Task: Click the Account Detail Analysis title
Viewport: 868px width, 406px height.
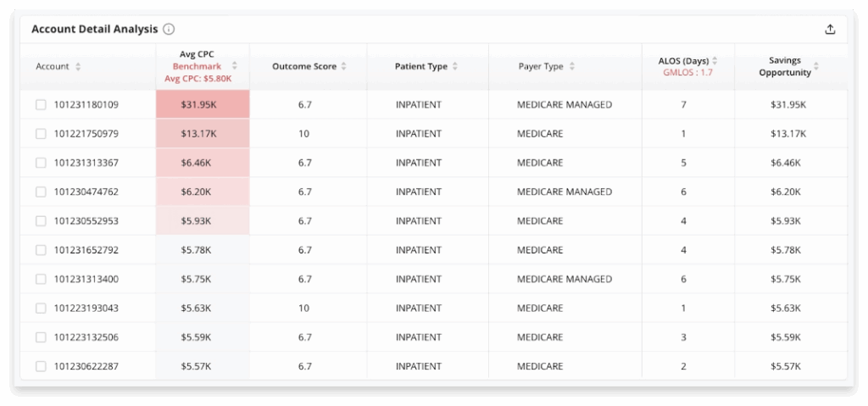Action: (94, 30)
